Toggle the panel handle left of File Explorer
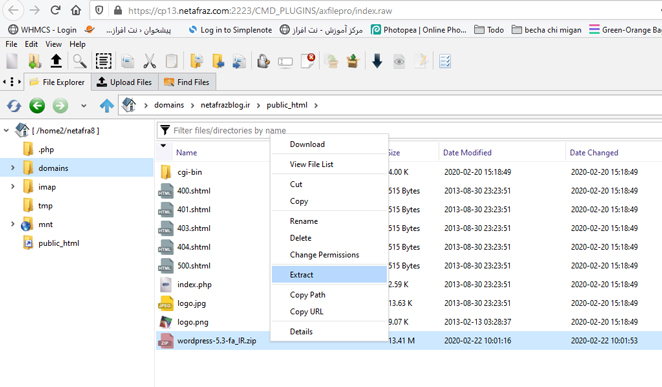This screenshot has width=662, height=387. point(12,81)
